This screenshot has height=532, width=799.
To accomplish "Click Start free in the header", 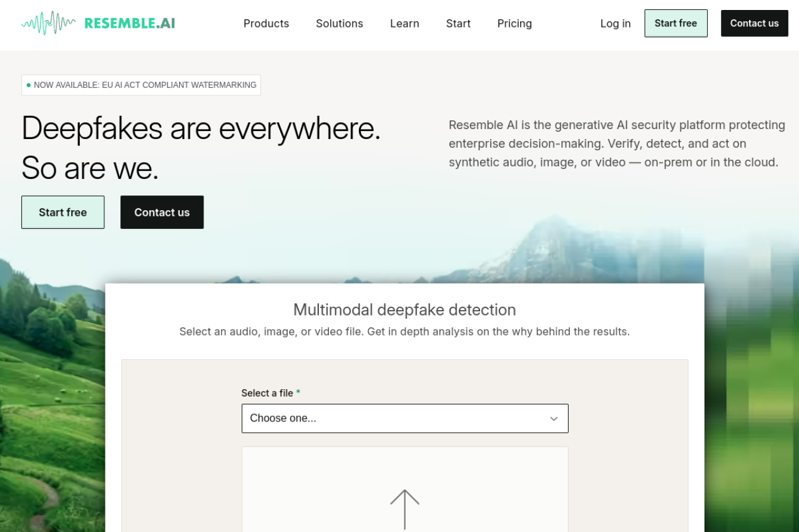I will (676, 23).
